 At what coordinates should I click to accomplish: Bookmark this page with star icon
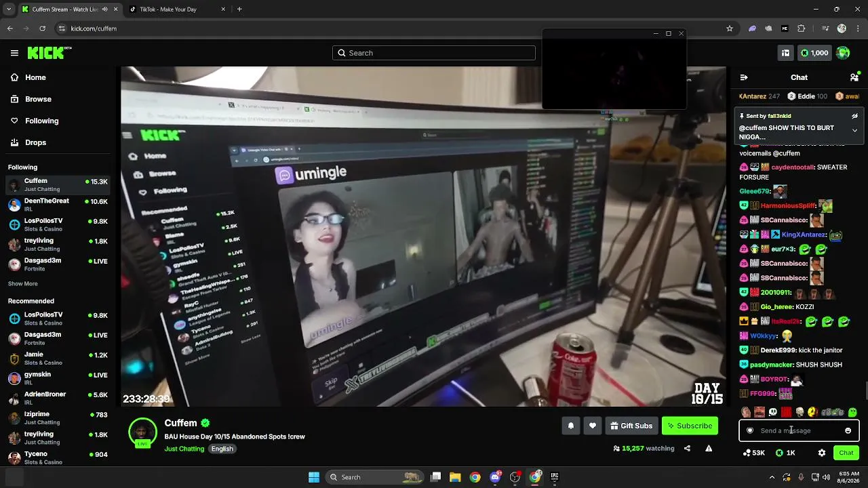730,28
